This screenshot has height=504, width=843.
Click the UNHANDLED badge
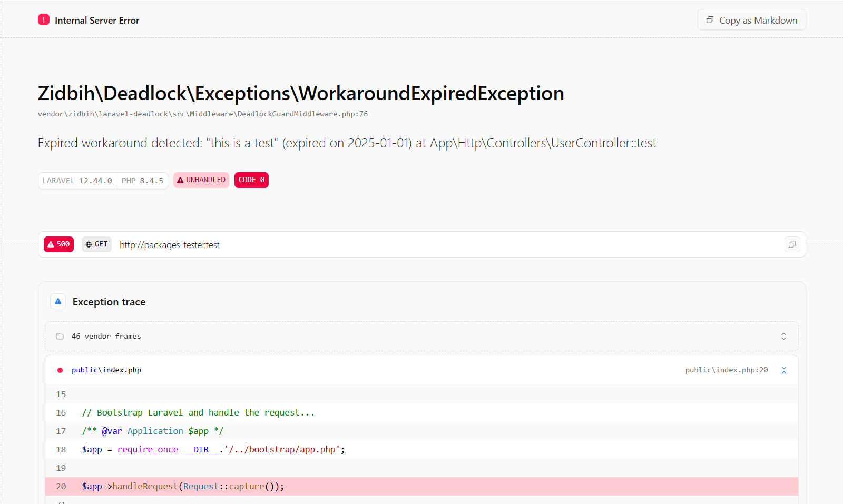click(x=201, y=180)
